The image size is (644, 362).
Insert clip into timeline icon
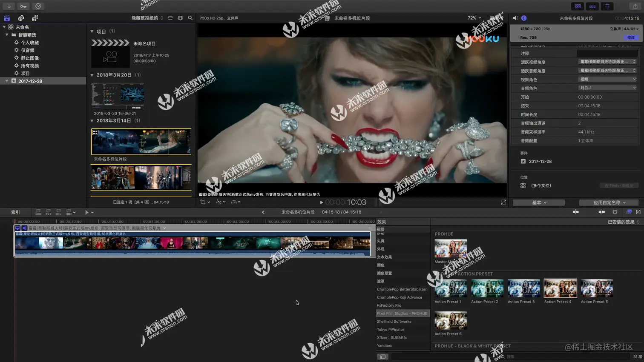tap(49, 212)
